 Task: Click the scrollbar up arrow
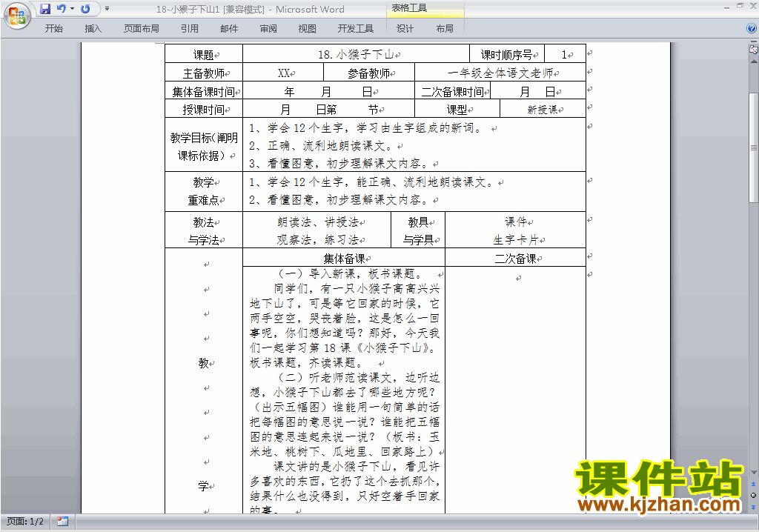coord(753,61)
